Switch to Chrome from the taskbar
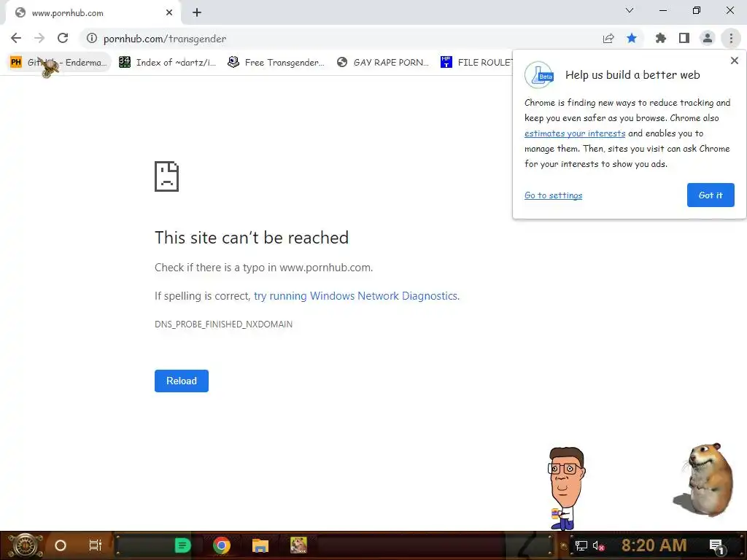This screenshot has height=560, width=747. 222,545
